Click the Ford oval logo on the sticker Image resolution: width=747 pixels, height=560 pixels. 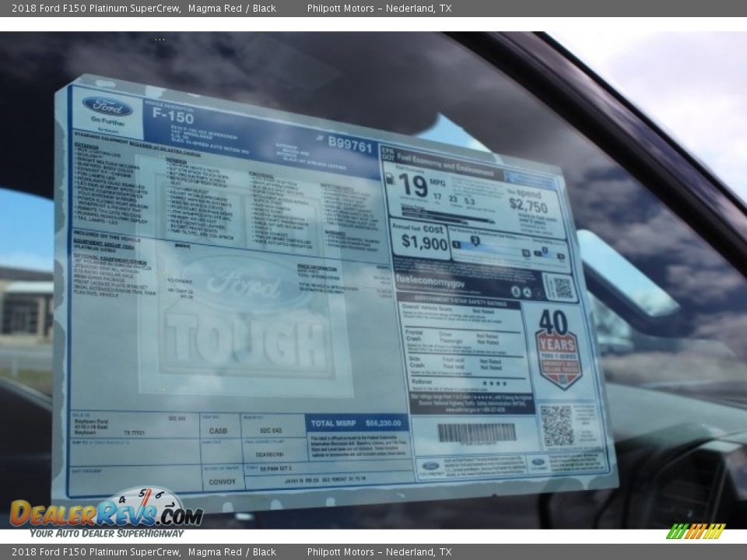[107, 106]
